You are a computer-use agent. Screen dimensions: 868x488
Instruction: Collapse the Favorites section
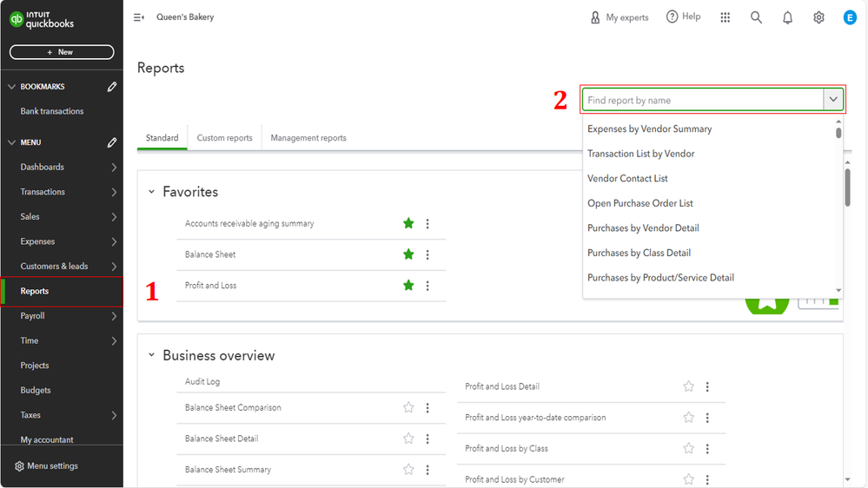(x=151, y=192)
